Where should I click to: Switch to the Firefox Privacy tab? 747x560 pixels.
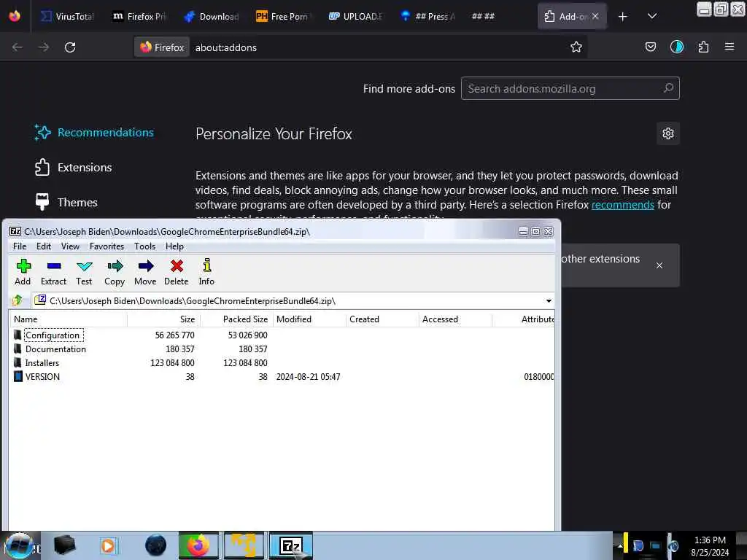tap(139, 17)
